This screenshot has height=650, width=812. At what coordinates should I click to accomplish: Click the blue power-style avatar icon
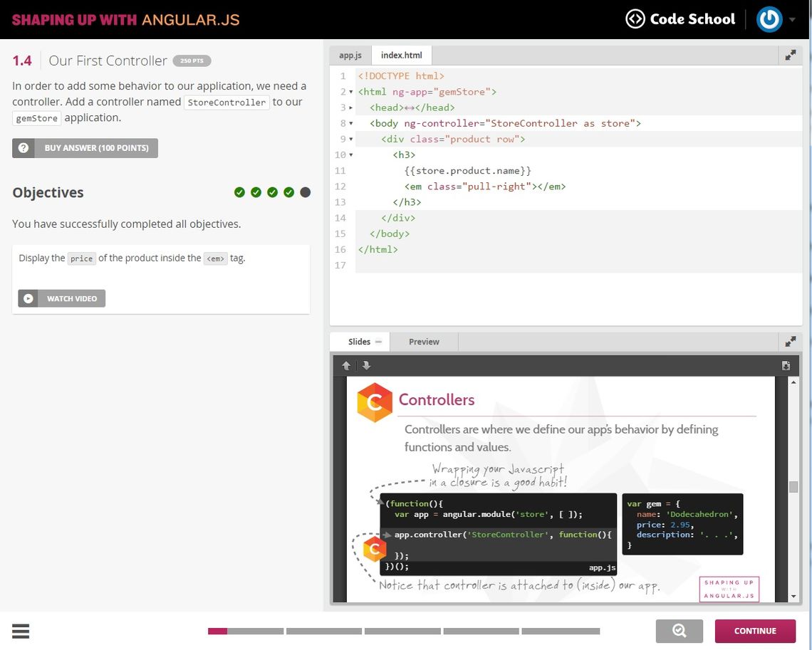click(x=769, y=19)
